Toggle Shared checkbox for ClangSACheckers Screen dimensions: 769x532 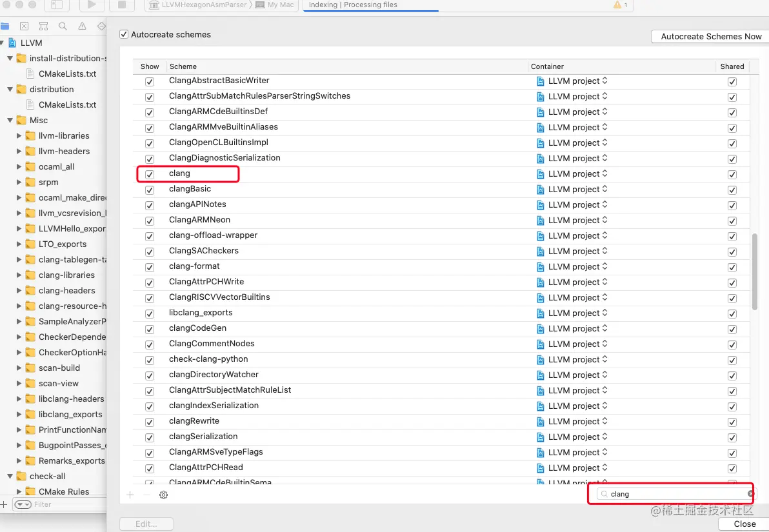pos(732,251)
